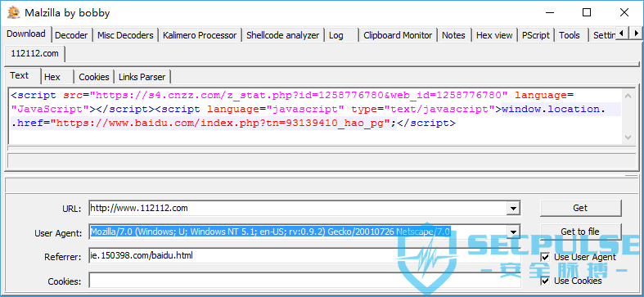This screenshot has width=644, height=297.
Task: Toggle the Use Cookies checkbox
Action: tap(545, 281)
